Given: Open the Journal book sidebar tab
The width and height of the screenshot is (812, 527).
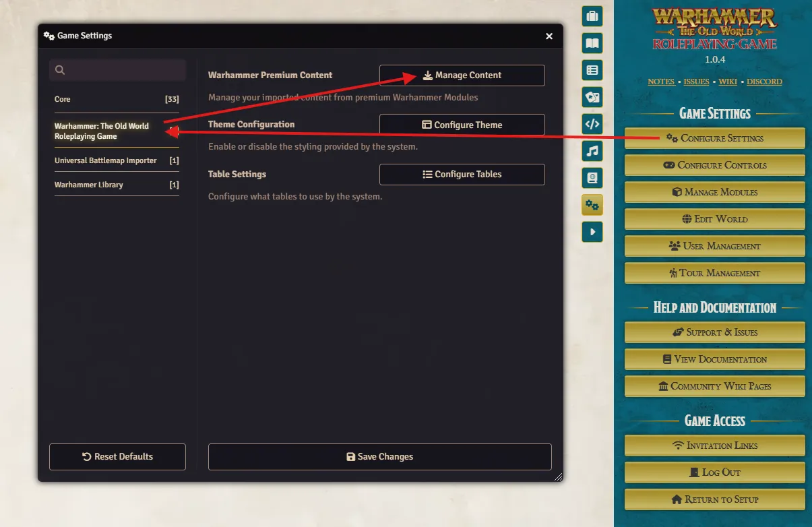Looking at the screenshot, I should tap(592, 43).
